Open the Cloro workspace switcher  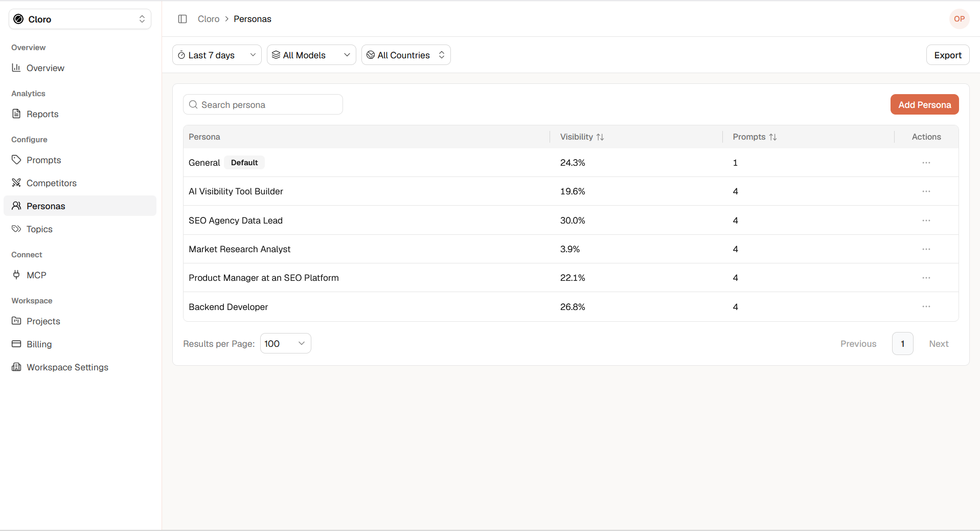(x=80, y=19)
